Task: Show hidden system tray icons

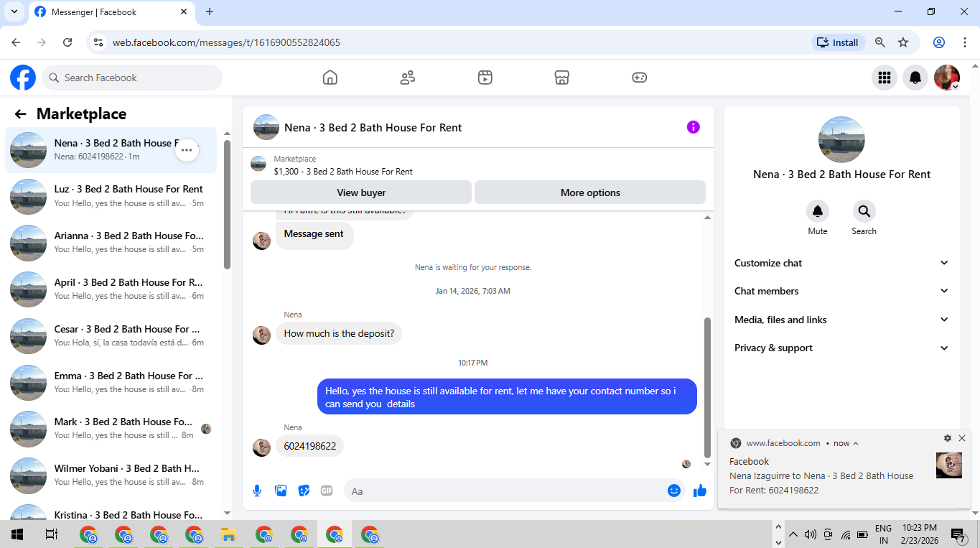Action: [793, 534]
